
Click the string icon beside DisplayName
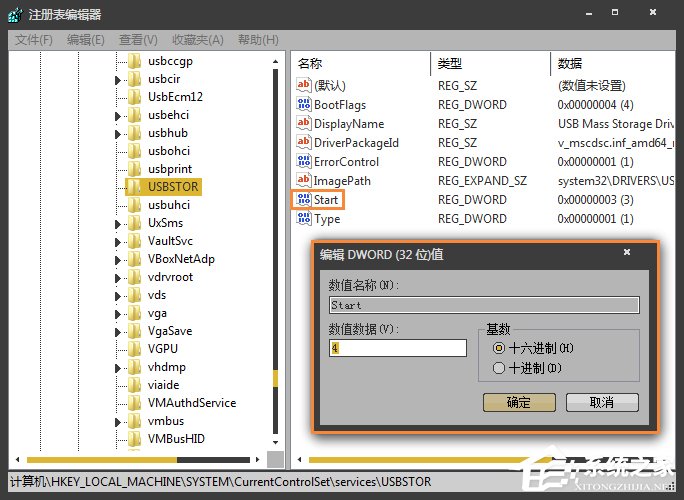click(x=303, y=123)
